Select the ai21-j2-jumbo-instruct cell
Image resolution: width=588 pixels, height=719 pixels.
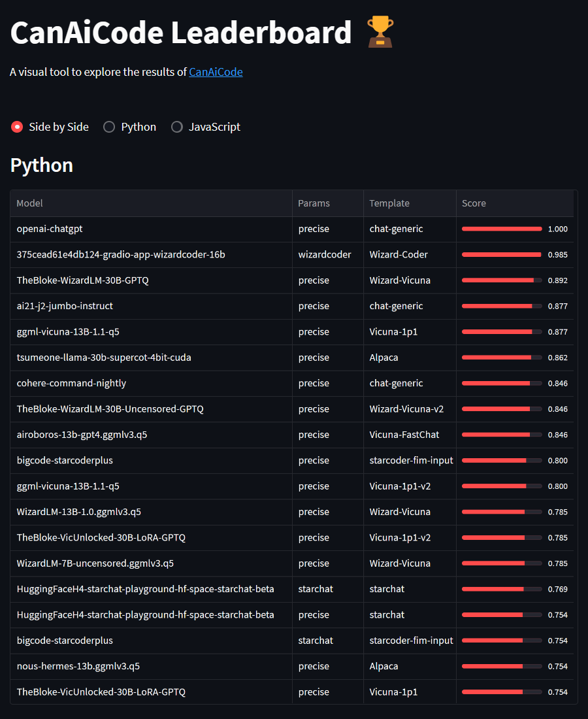coord(151,306)
